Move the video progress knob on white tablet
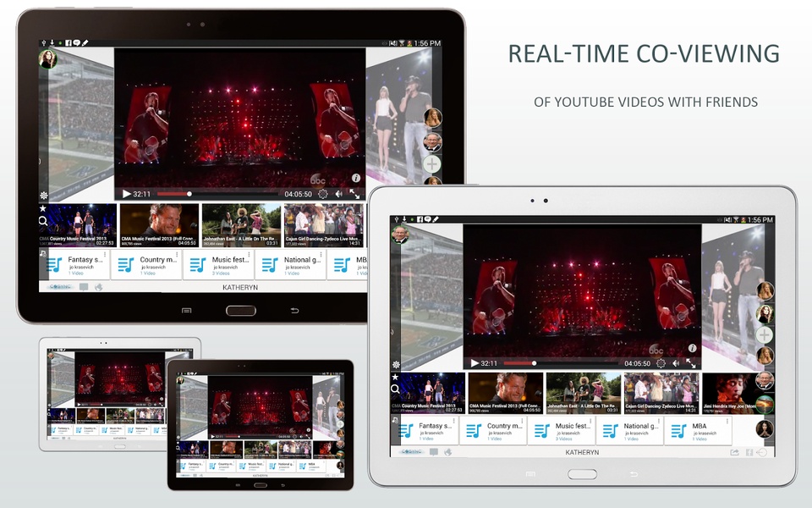The width and height of the screenshot is (812, 508). click(x=534, y=363)
